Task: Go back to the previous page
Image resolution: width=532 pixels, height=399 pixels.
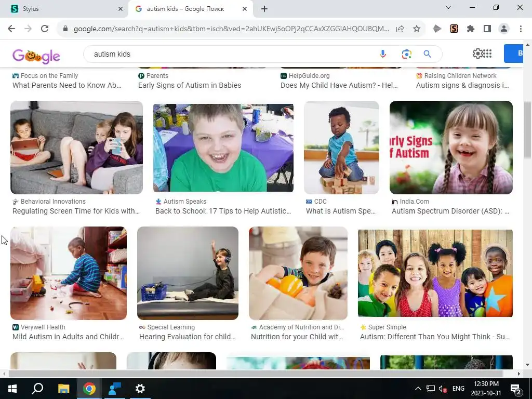Action: click(11, 29)
